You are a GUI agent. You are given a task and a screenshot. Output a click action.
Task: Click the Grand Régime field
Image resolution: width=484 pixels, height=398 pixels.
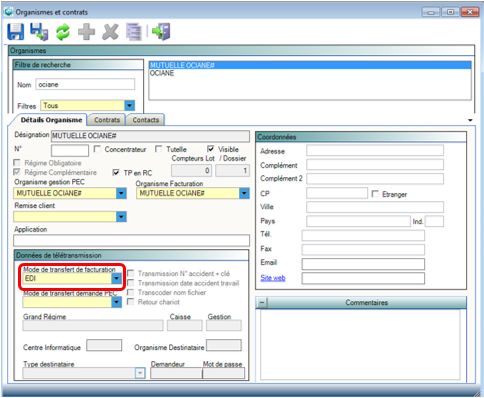click(93, 325)
